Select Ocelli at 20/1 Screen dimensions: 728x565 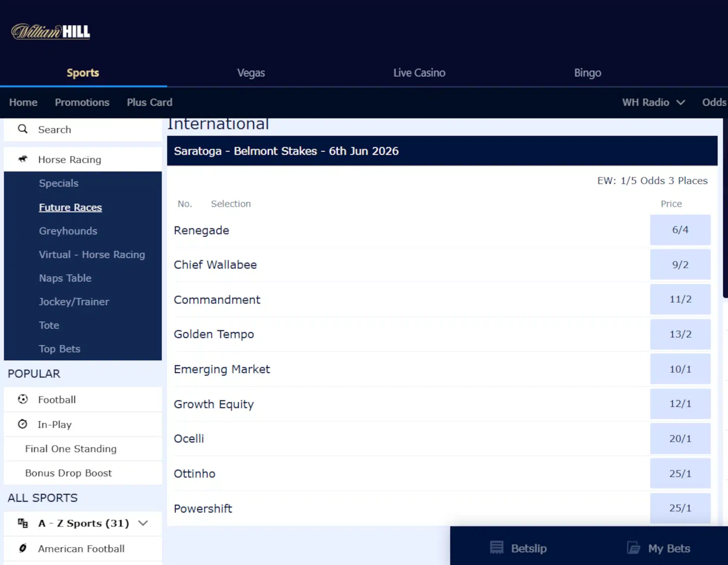(680, 438)
